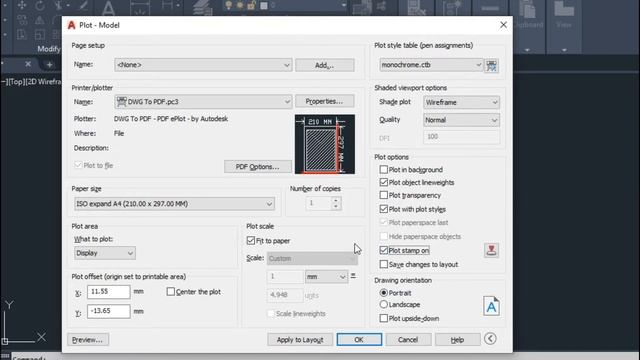
Task: Open What to plot dropdown
Action: (104, 253)
